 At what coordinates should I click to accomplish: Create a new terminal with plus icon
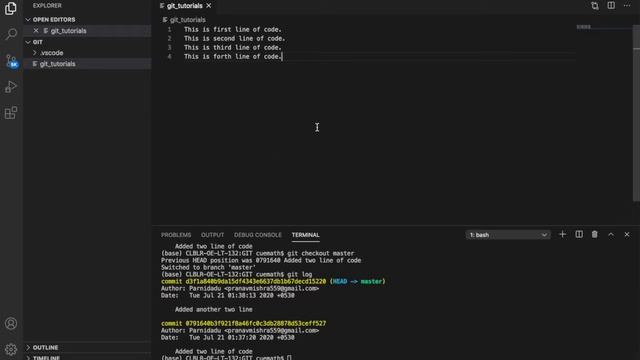(562, 234)
